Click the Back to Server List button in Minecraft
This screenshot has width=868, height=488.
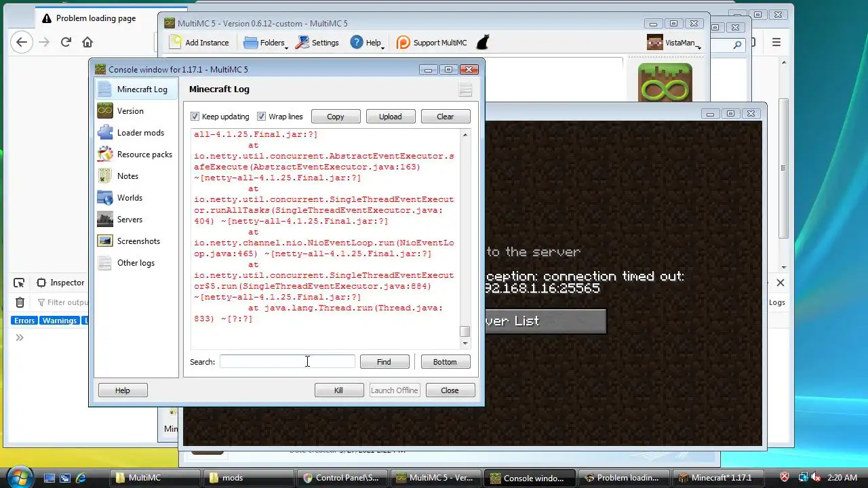pyautogui.click(x=546, y=321)
